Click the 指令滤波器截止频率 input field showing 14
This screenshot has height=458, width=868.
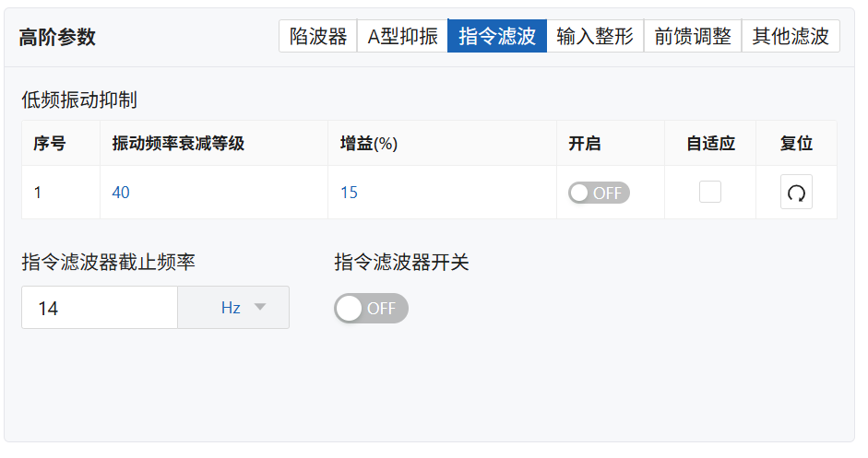point(100,308)
